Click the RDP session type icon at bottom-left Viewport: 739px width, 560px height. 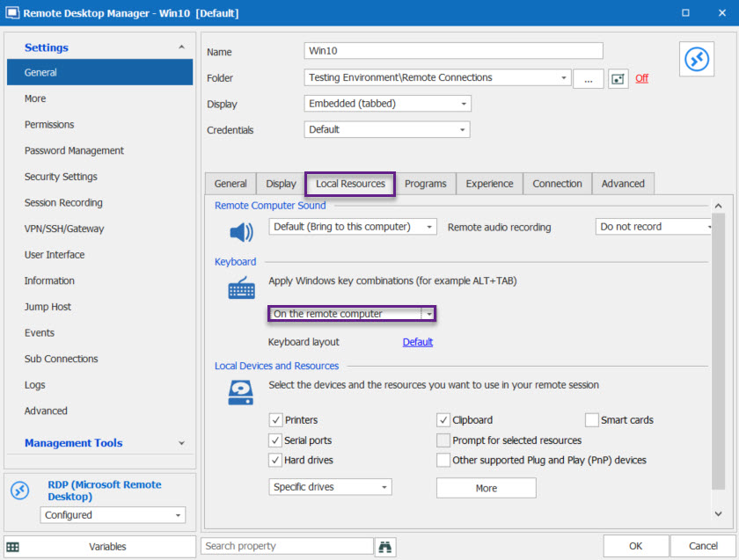tap(19, 491)
